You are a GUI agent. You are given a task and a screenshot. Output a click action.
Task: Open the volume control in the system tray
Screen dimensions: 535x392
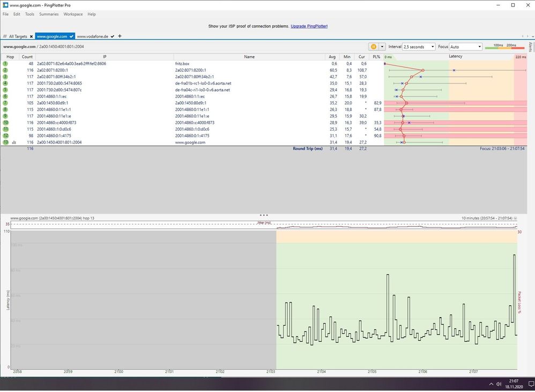tap(499, 384)
